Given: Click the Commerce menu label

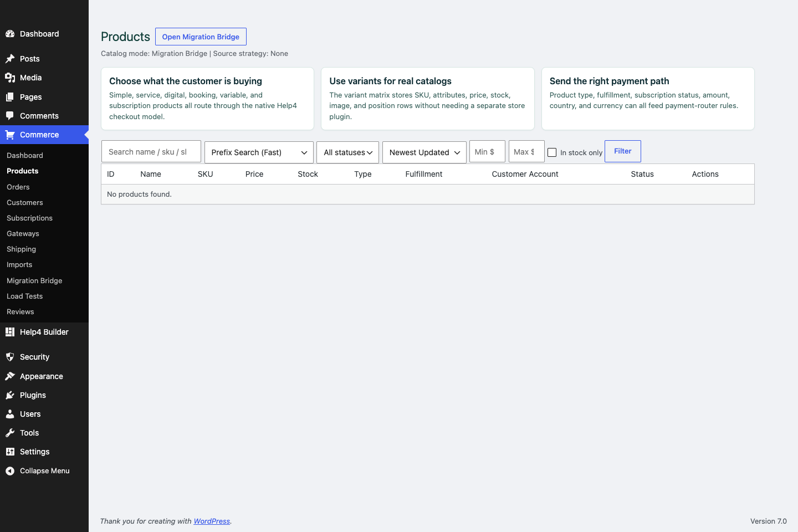Looking at the screenshot, I should [x=39, y=135].
